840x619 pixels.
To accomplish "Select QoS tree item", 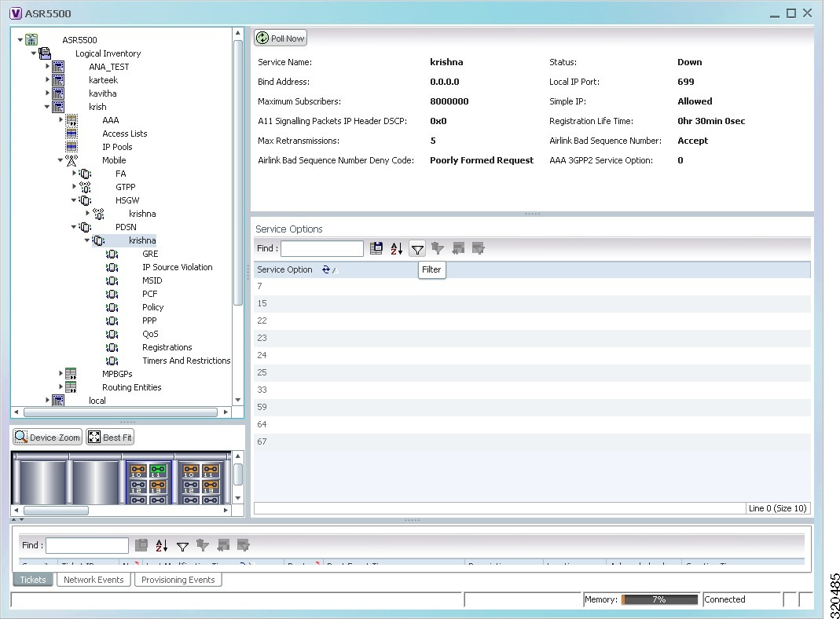I will click(x=150, y=334).
